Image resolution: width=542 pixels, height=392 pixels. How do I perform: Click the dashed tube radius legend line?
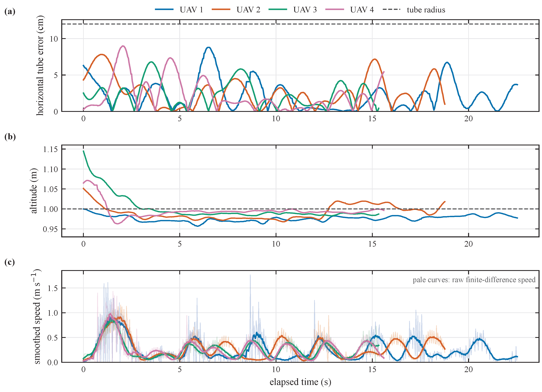[392, 9]
